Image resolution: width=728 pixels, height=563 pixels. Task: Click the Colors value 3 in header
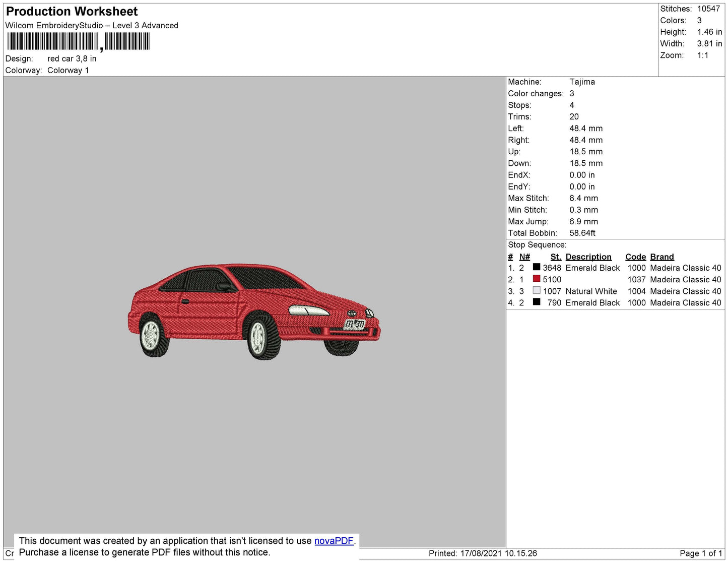tap(699, 21)
